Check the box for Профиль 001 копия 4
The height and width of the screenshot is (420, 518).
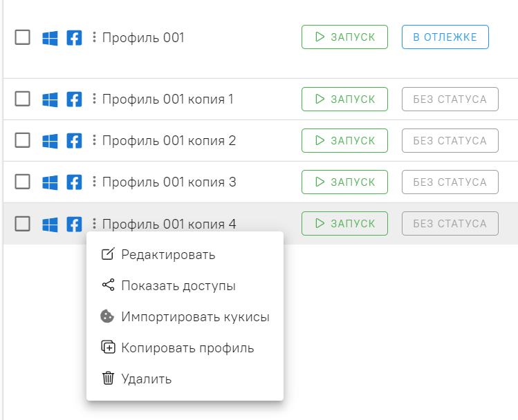pos(22,224)
